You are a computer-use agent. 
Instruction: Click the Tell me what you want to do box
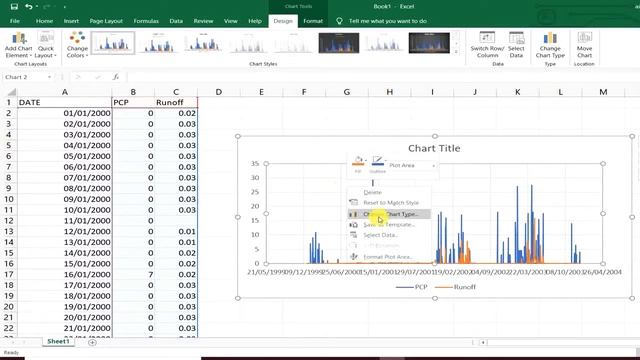[x=387, y=21]
